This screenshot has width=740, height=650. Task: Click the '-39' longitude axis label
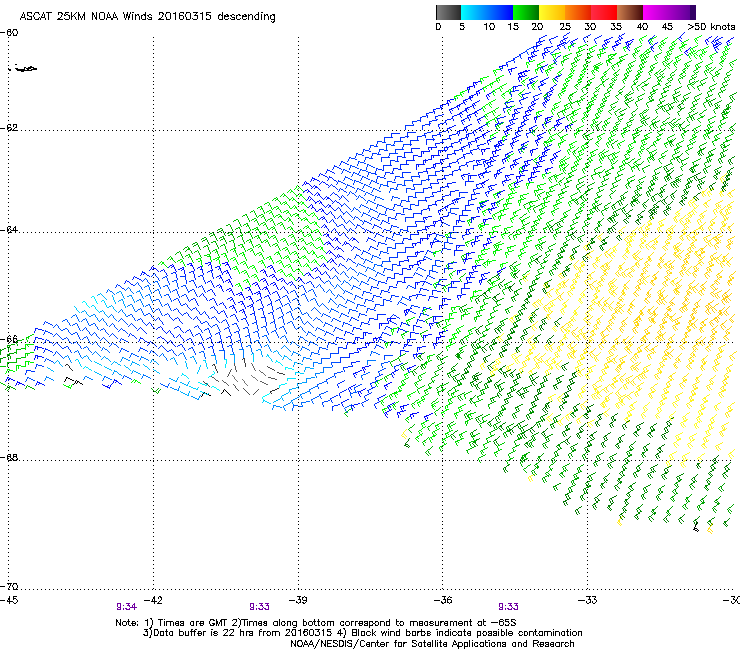coord(298,600)
